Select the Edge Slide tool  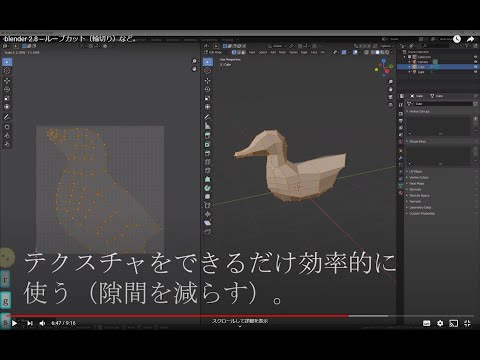207,205
